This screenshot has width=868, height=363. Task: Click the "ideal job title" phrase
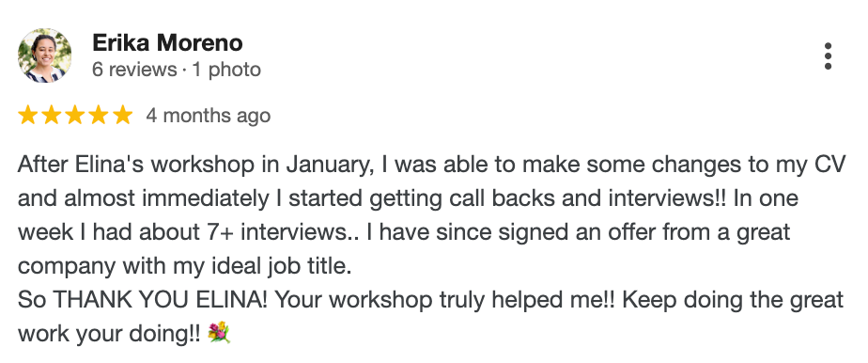click(x=285, y=266)
